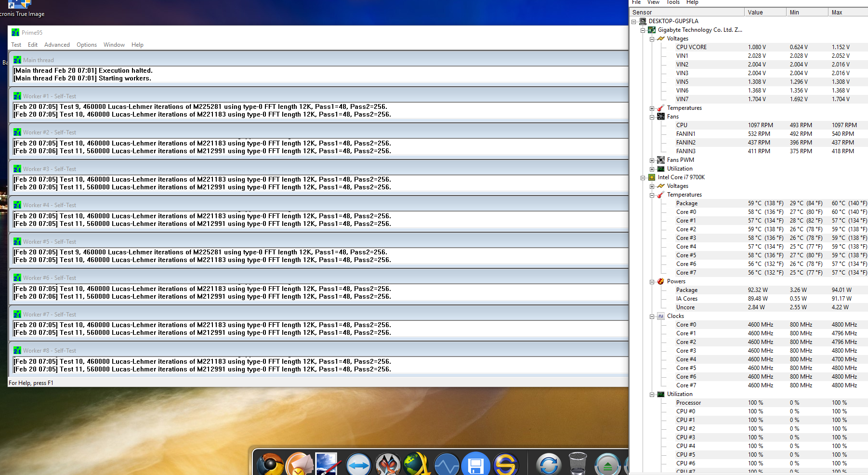Click the grey fan icon beside Fans PWM
Viewport: 868px width, 475px height.
click(x=661, y=160)
